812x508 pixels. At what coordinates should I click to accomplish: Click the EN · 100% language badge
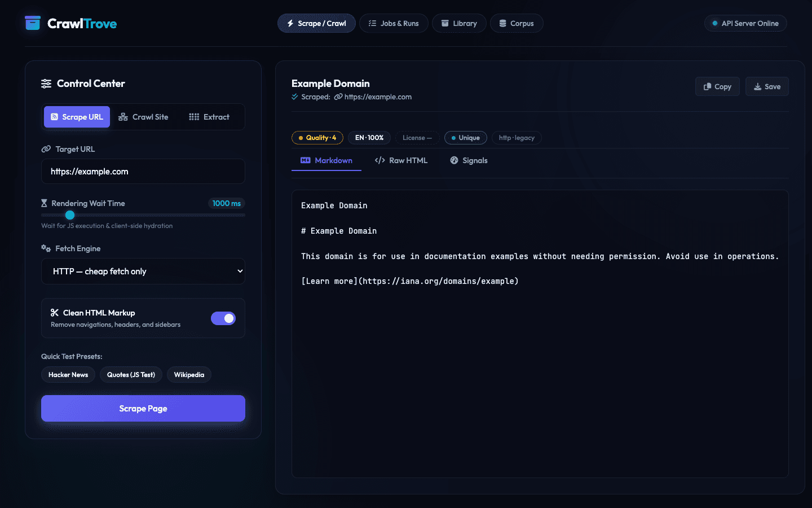369,138
